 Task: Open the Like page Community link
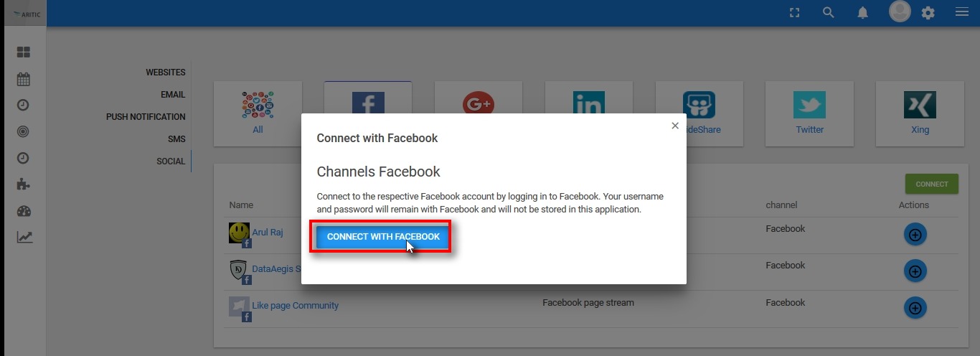pos(295,306)
